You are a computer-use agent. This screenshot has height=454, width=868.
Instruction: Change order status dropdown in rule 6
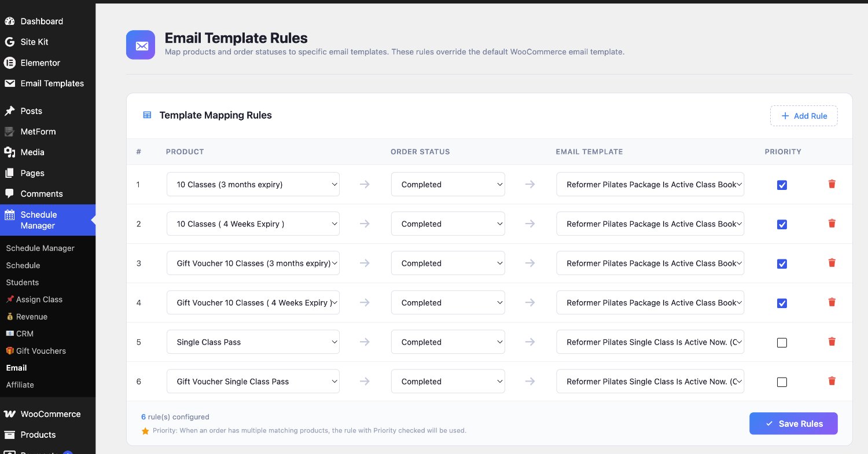click(x=448, y=381)
